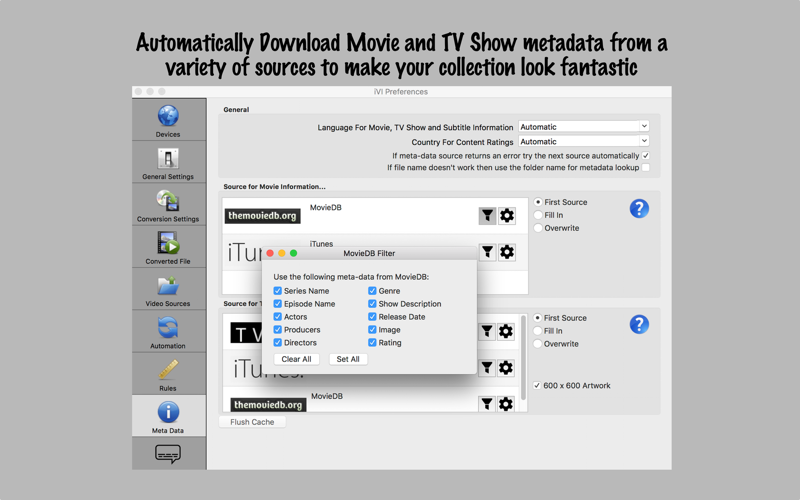The image size is (800, 500).
Task: Minimize the MovieDB Filter dialog
Action: [282, 253]
